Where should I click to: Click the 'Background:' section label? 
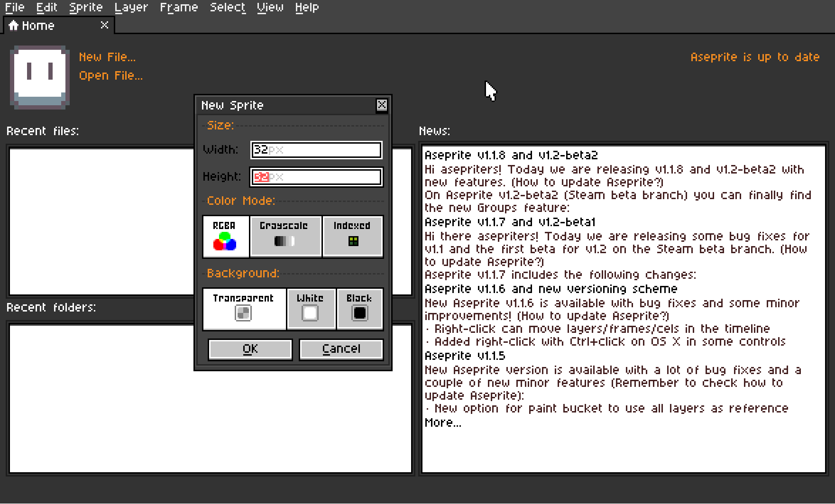click(243, 274)
